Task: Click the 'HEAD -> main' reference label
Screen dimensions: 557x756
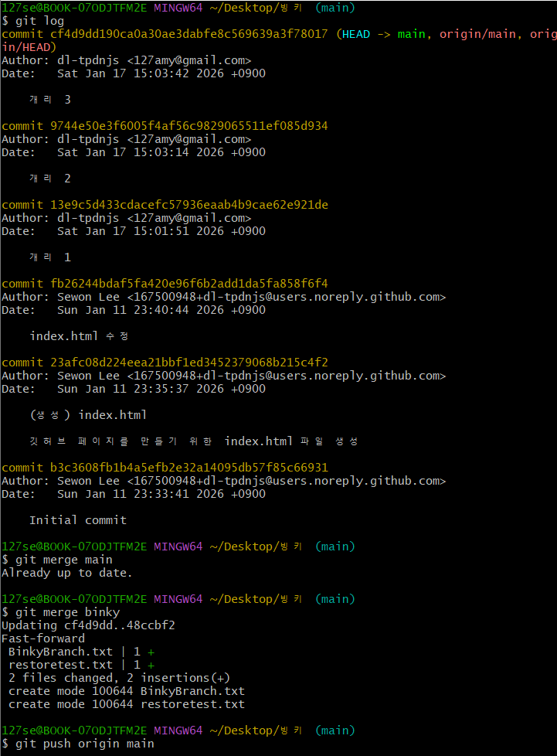Action: point(384,34)
